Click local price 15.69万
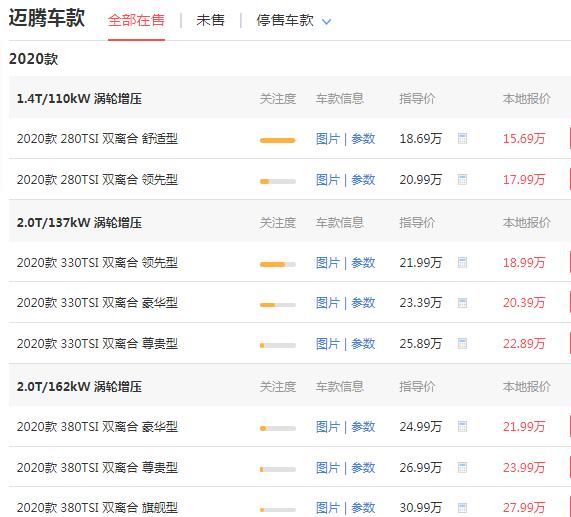Viewport: 571px width, 517px height. coord(524,139)
